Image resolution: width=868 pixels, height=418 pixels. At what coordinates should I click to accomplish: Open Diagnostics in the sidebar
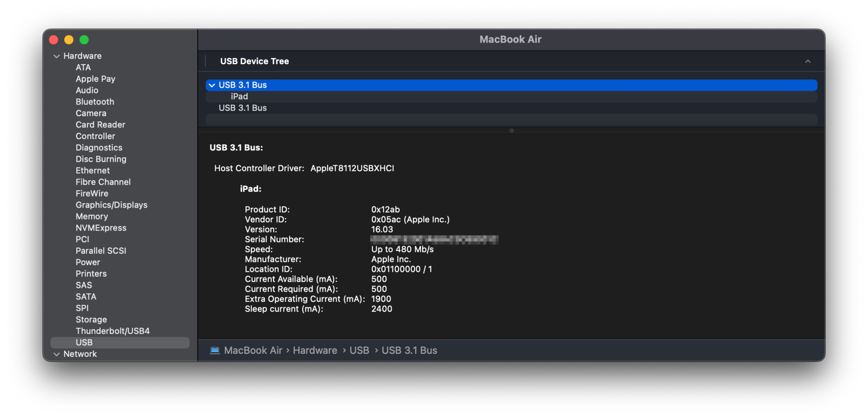click(99, 148)
